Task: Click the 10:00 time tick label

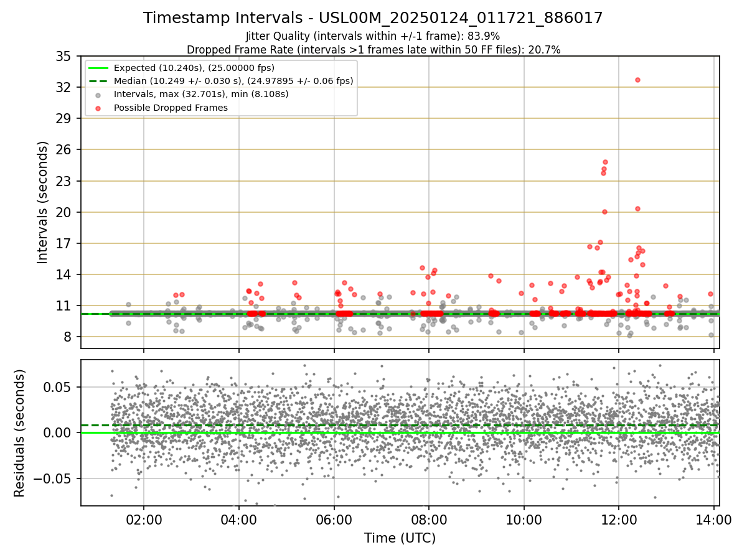Action: point(524,520)
